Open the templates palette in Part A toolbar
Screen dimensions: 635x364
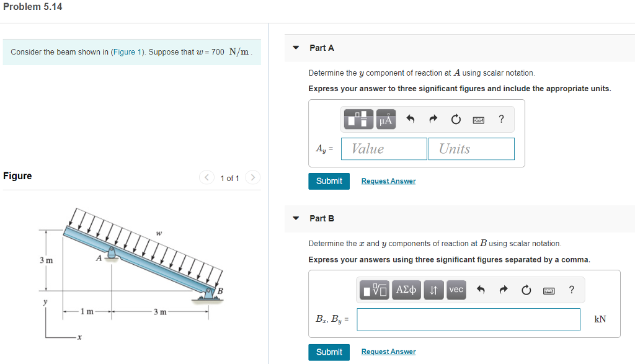point(358,119)
